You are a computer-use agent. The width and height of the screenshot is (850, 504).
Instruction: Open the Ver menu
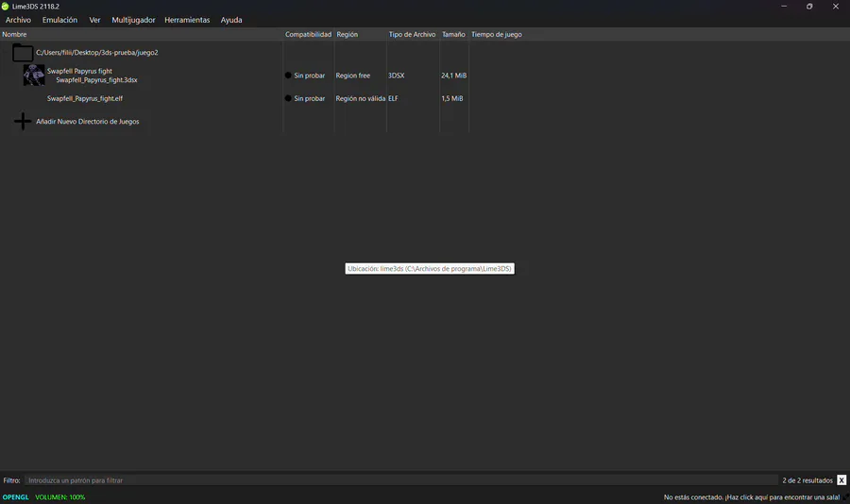[x=94, y=20]
